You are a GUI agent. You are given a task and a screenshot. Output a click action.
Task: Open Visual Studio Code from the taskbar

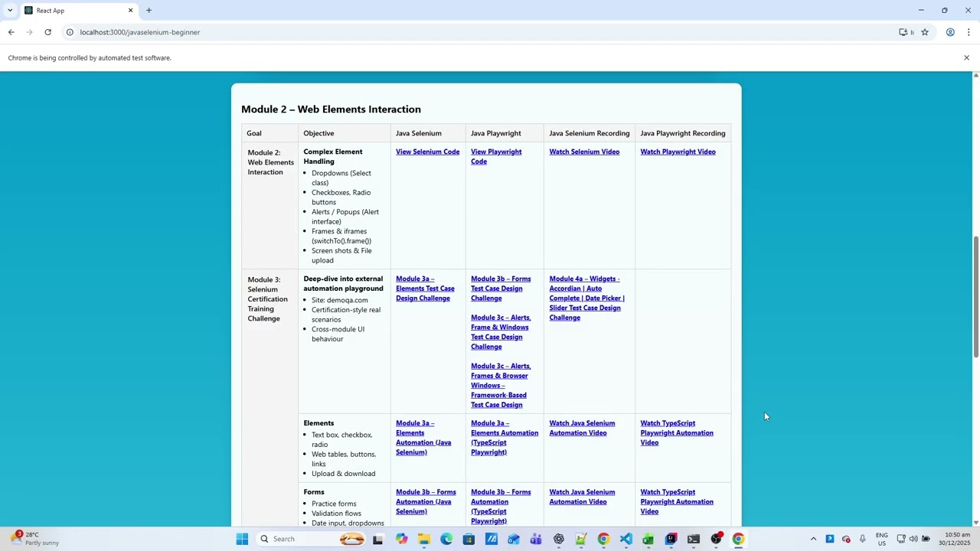[626, 539]
